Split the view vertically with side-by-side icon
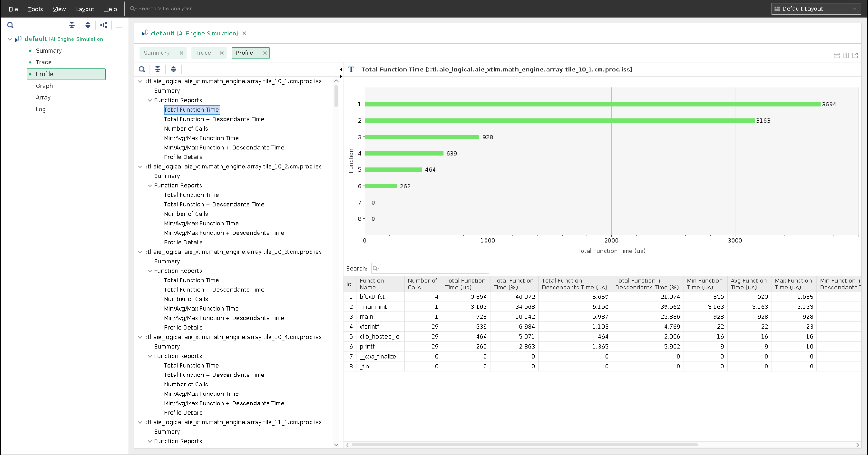The image size is (868, 455). coord(846,55)
